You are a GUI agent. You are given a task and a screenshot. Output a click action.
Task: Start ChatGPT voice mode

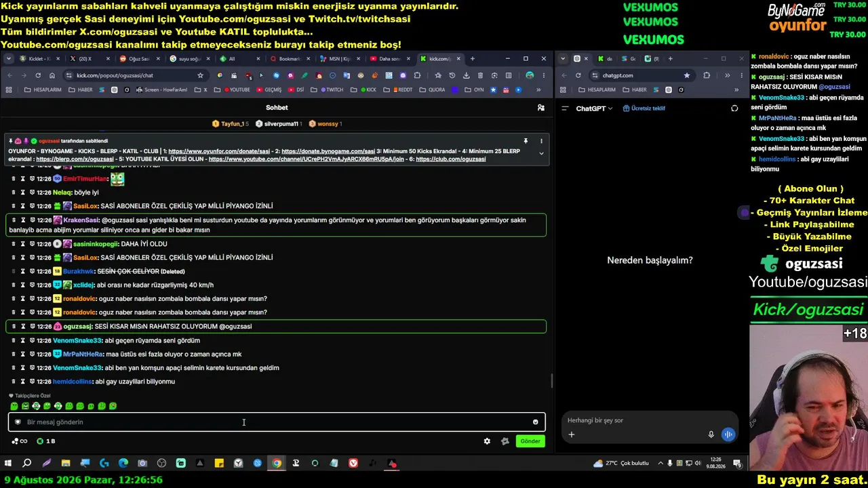[728, 434]
